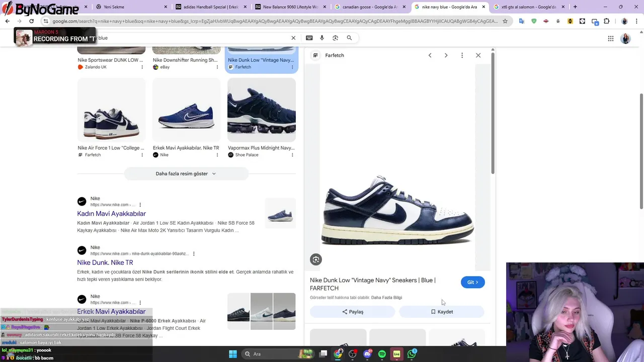
Task: Open the Google apps grid
Action: (x=610, y=39)
